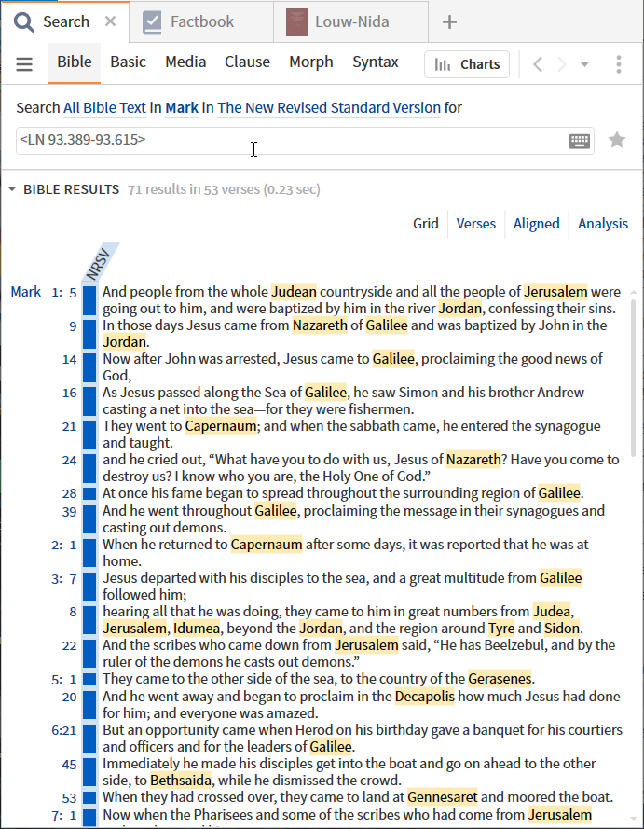Open verse reference 28 of Mark 1
The width and height of the screenshot is (644, 829).
tap(70, 494)
